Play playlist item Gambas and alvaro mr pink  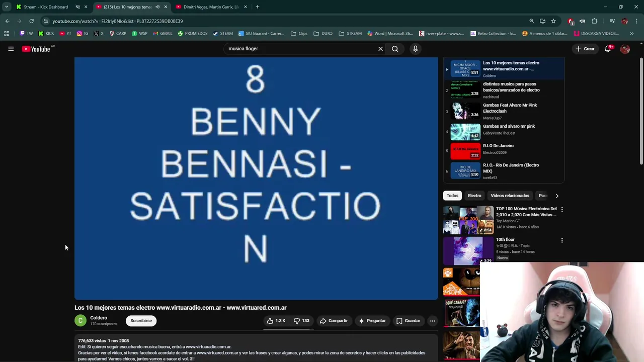click(x=503, y=131)
